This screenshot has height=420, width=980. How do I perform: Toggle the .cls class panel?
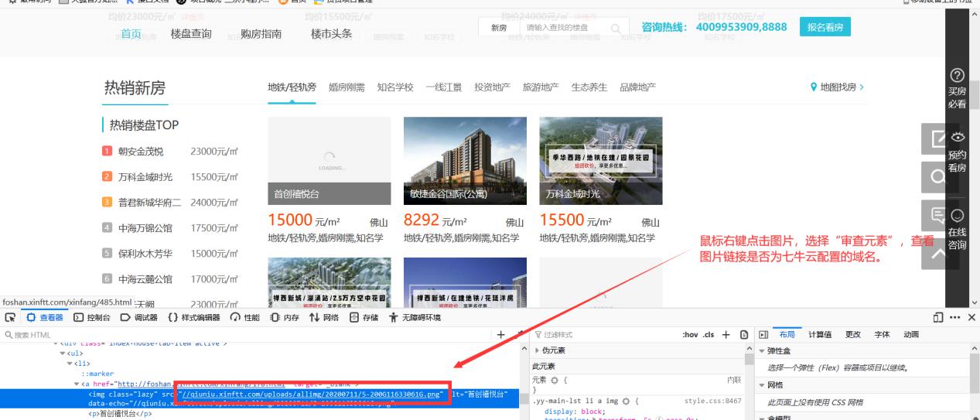708,334
